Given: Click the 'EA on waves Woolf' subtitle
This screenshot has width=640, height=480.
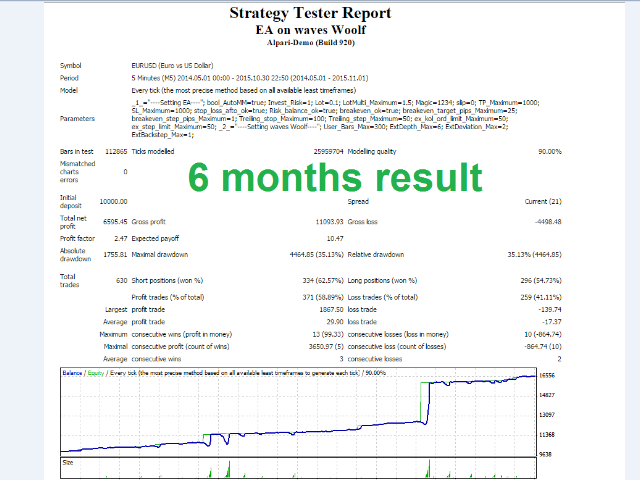Looking at the screenshot, I should click(x=311, y=30).
